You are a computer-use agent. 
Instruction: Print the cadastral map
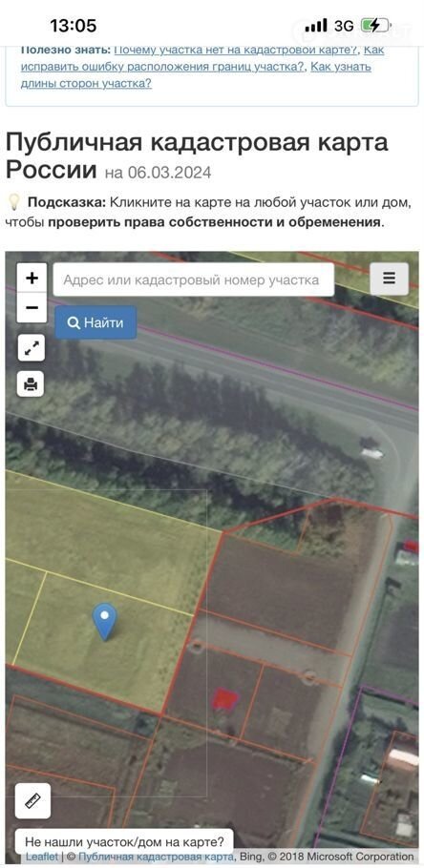(x=32, y=383)
